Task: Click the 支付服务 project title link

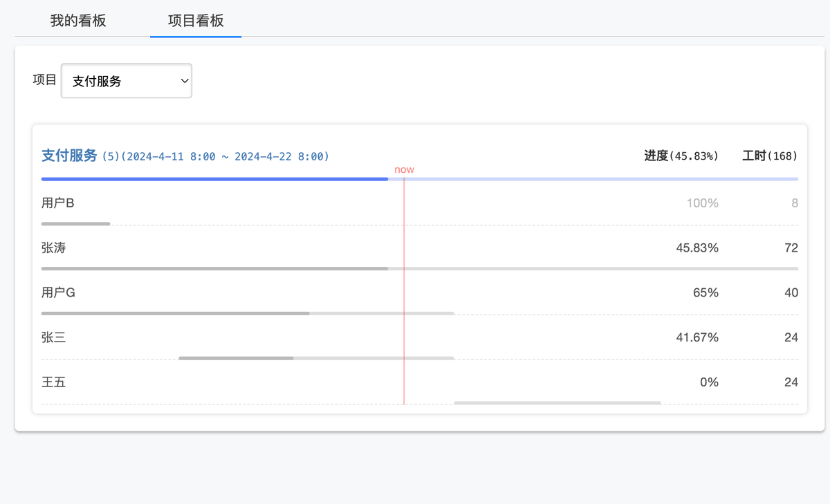Action: (x=69, y=156)
